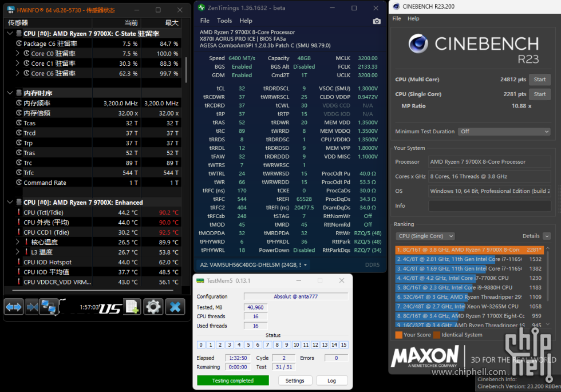Select the Xeon W-3265M ranking entry
The width and height of the screenshot is (561, 392).
469,307
